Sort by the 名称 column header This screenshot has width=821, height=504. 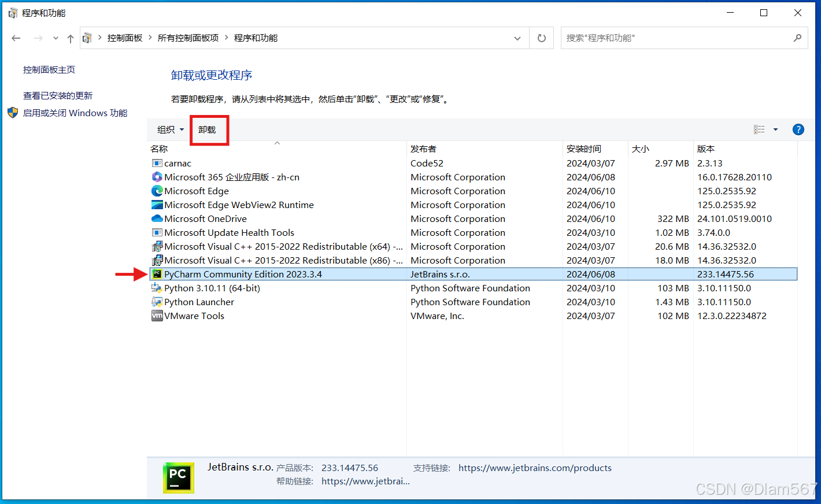tap(278, 149)
